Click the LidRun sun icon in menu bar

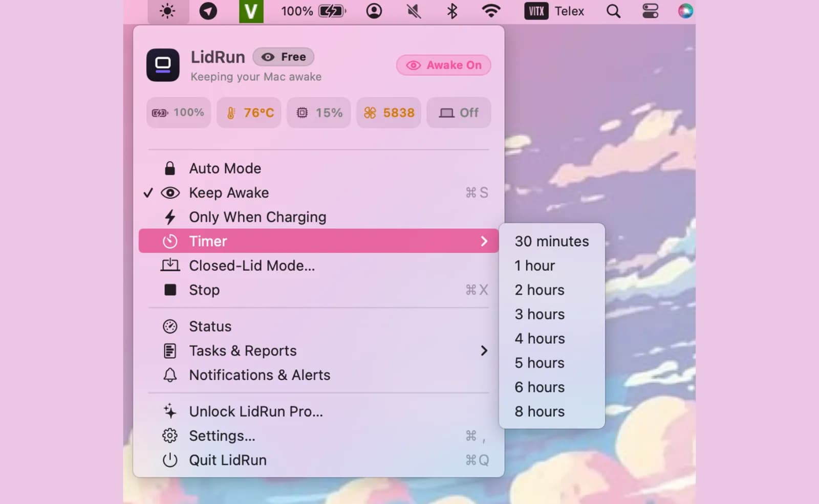[167, 11]
